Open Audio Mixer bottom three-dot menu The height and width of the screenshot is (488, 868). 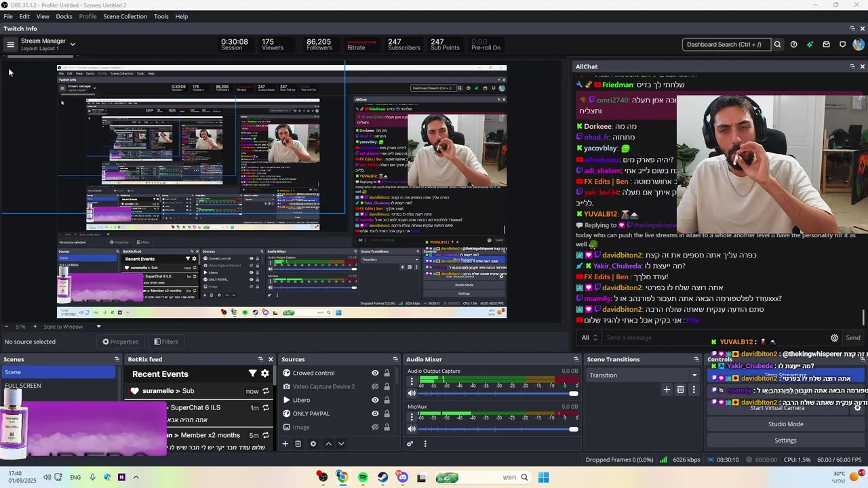click(x=425, y=444)
